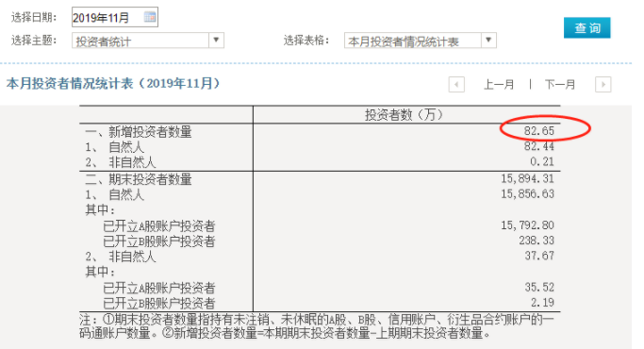Image resolution: width=644 pixels, height=349 pixels.
Task: Go to 上一月 link
Action: (499, 85)
